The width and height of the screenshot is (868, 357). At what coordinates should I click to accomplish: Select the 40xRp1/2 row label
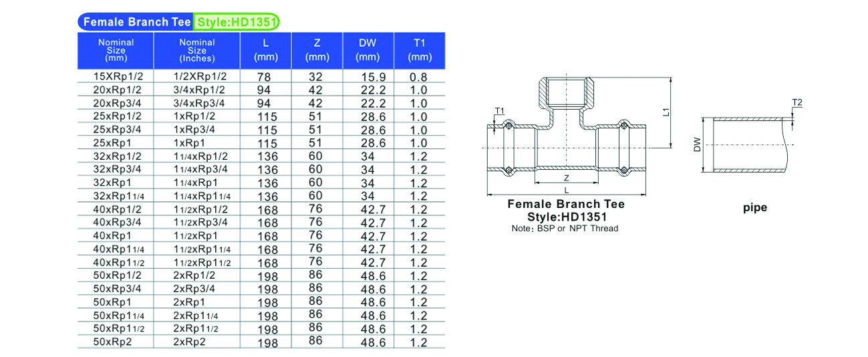pyautogui.click(x=118, y=209)
